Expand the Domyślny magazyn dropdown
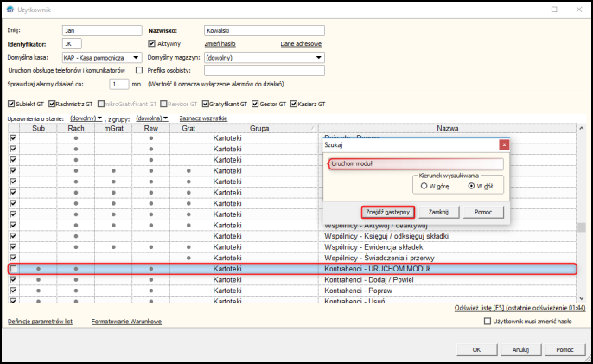 pyautogui.click(x=319, y=58)
